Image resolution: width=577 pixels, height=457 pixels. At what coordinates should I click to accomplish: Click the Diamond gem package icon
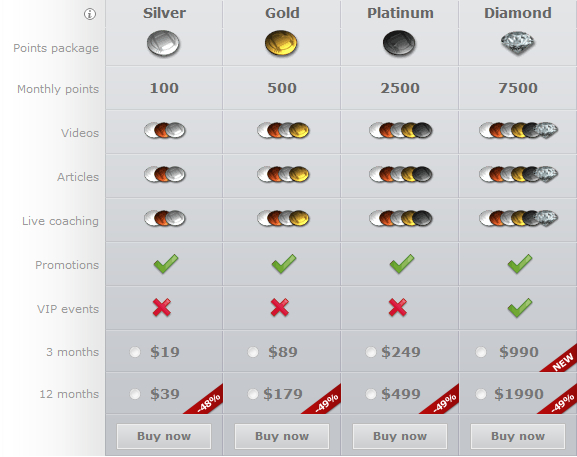(518, 43)
